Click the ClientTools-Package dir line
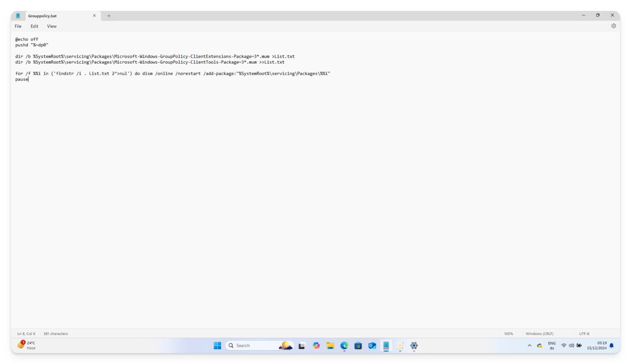This screenshot has height=364, width=631. 150,62
